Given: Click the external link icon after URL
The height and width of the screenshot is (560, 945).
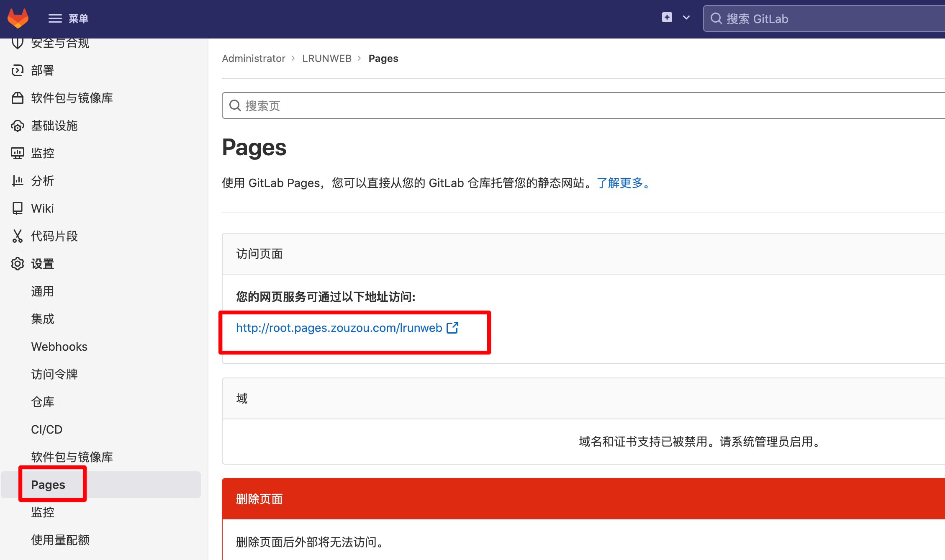Looking at the screenshot, I should [x=452, y=328].
